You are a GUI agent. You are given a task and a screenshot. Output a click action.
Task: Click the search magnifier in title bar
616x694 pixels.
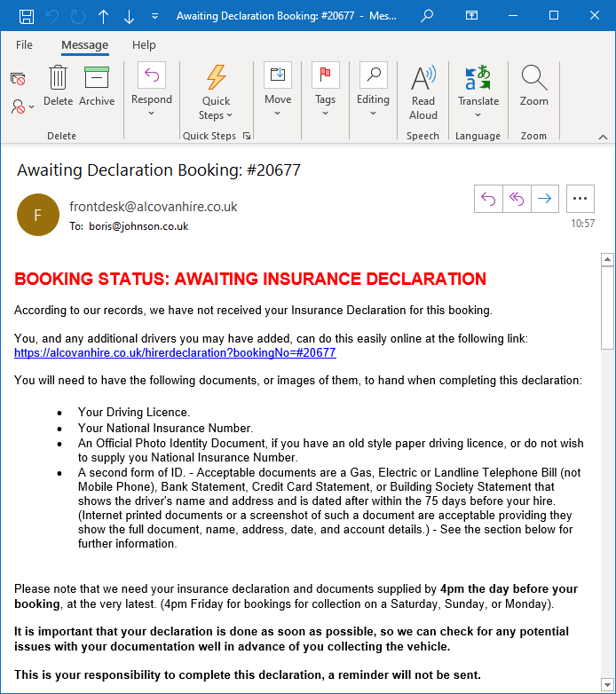(427, 16)
